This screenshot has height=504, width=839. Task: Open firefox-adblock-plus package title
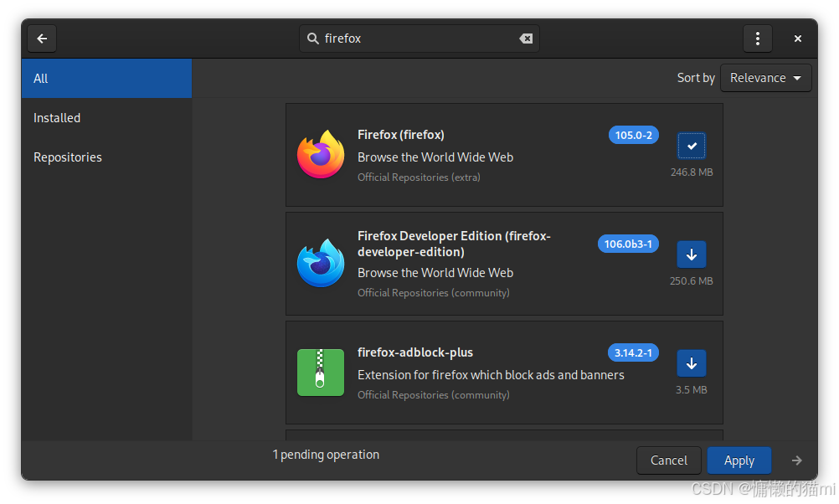415,352
